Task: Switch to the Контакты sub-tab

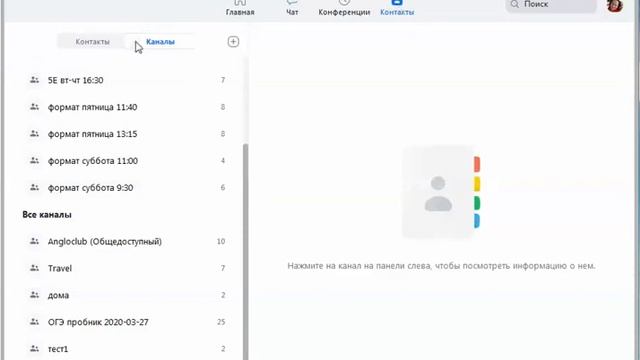Action: [x=92, y=42]
